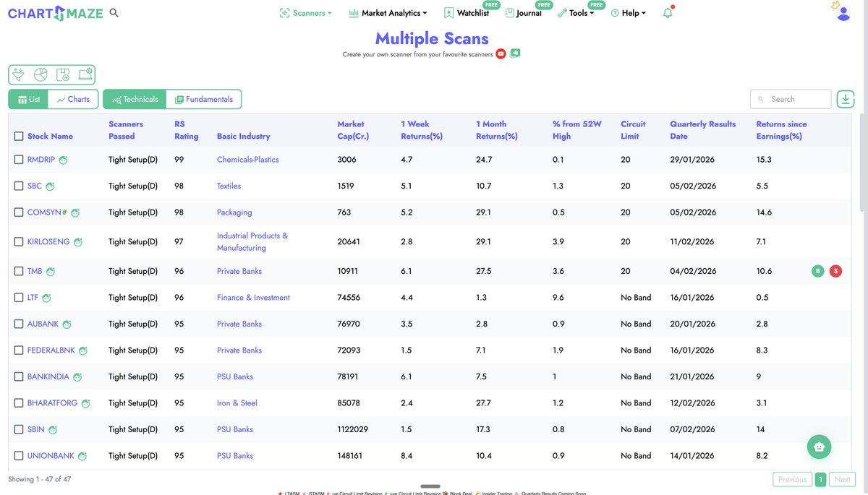This screenshot has width=868, height=495.
Task: Select page 1 in pagination
Action: point(820,479)
